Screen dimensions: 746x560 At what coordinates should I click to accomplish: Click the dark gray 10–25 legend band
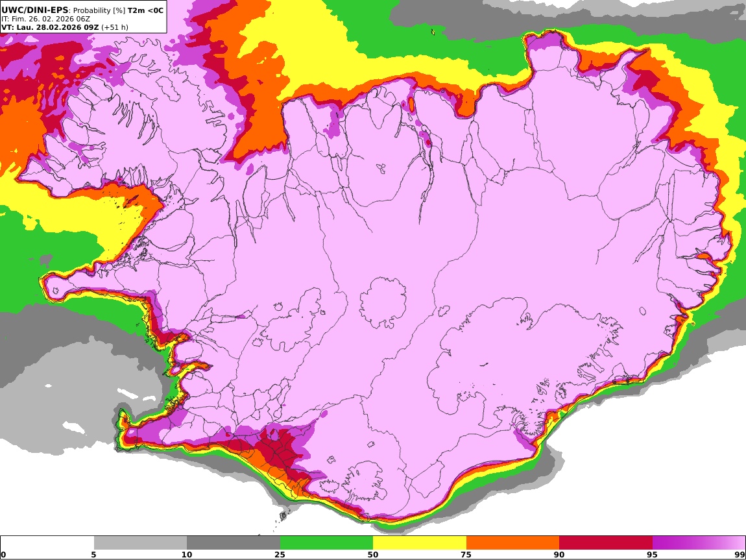[x=234, y=543]
